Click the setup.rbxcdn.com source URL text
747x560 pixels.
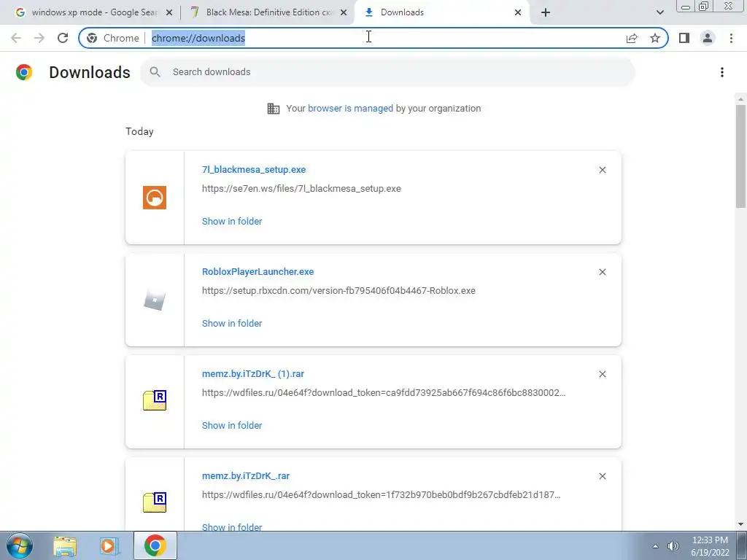(x=338, y=290)
